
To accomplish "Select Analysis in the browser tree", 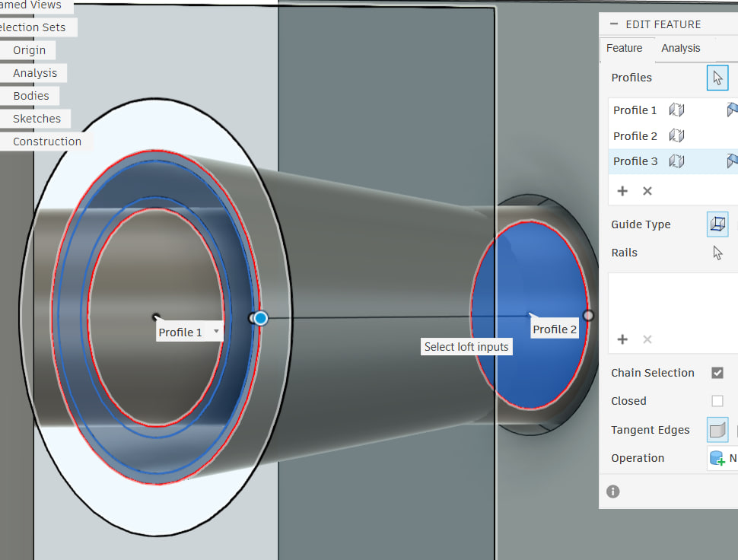I will (35, 73).
